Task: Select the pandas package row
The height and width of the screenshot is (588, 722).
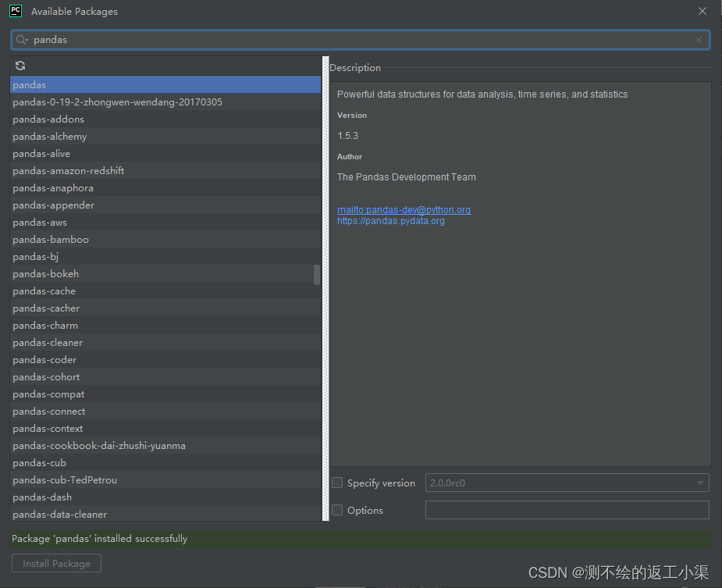Action: (165, 85)
